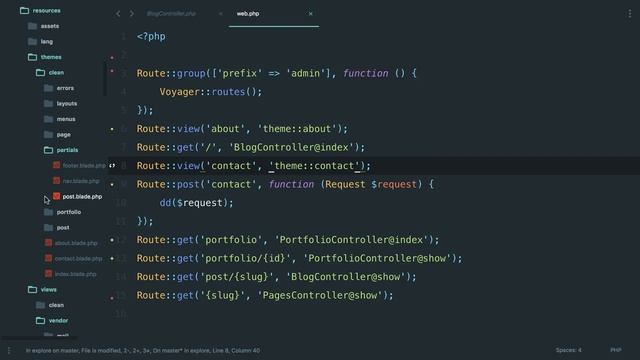Viewport: 640px width, 360px height.
Task: Open nav.blade.php file icon
Action: click(56, 181)
